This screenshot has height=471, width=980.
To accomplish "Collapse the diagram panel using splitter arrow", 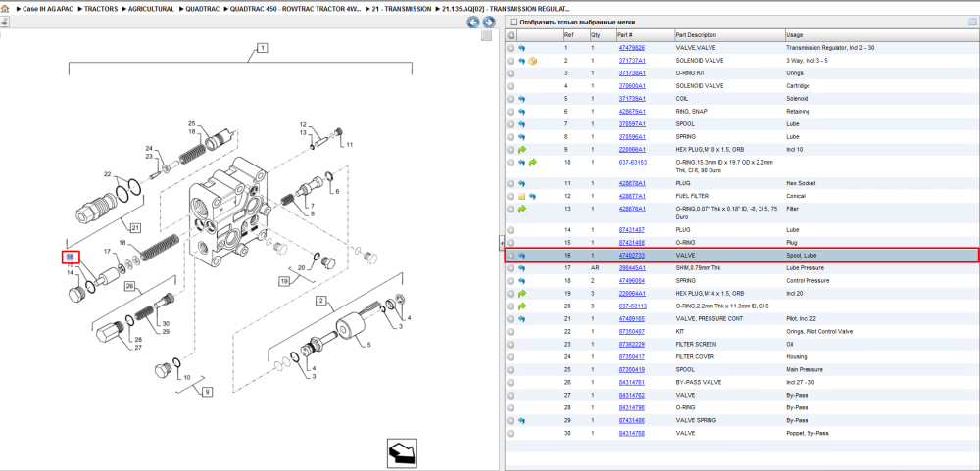I will pos(501,241).
